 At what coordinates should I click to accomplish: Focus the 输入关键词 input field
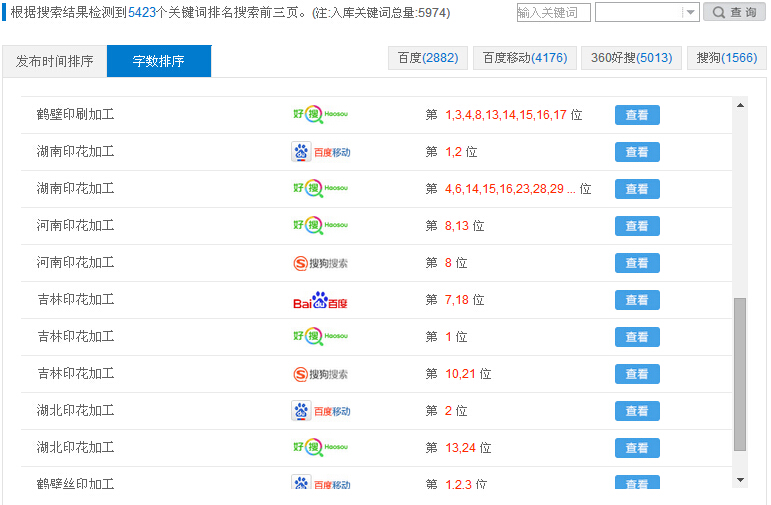tap(553, 12)
